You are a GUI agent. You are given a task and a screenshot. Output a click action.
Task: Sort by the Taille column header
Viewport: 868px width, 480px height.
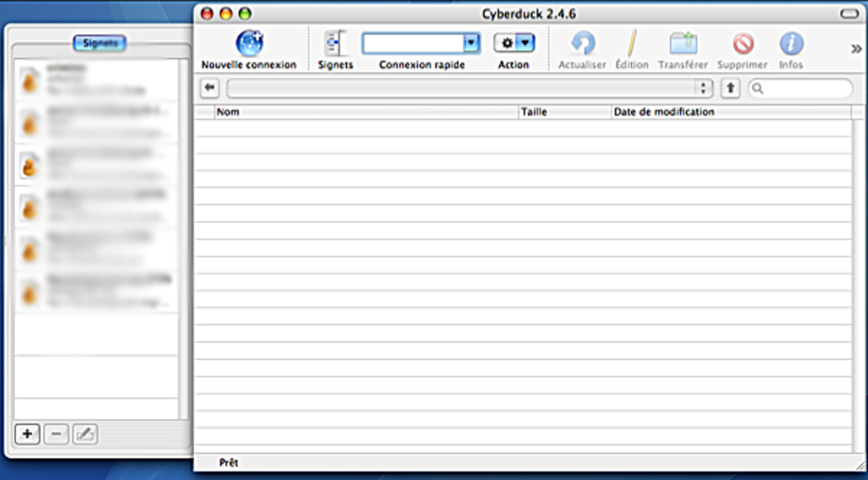[565, 112]
